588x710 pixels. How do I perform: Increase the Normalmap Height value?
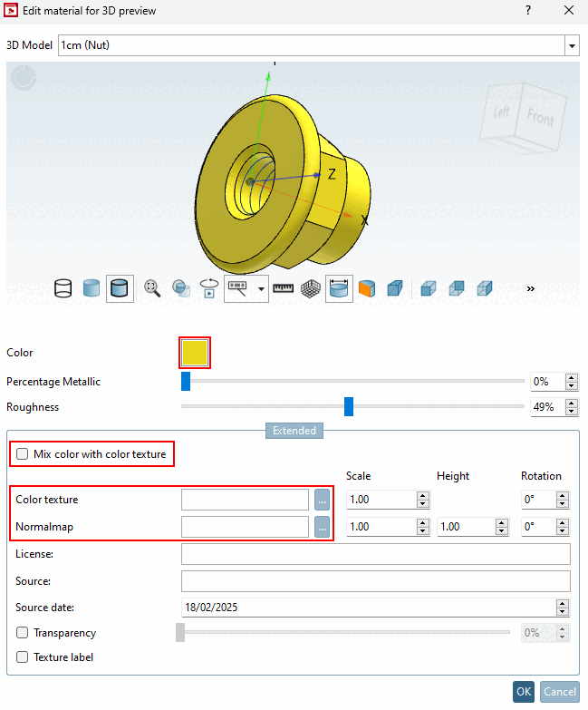coord(502,522)
